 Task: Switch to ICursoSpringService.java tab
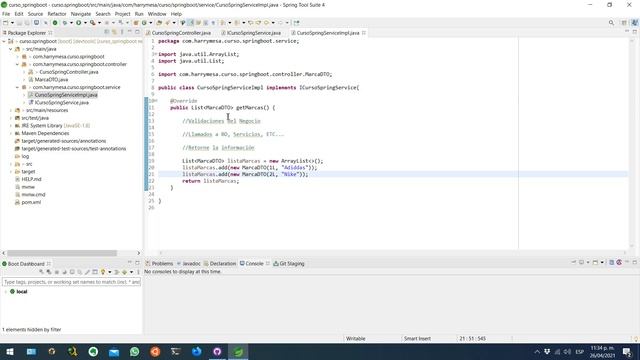pyautogui.click(x=253, y=33)
